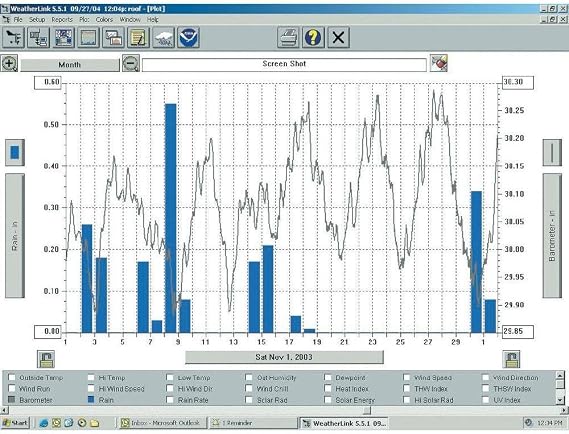Viewport: 569px width, 434px height.
Task: Click the strip charts toolbar icon
Action: click(x=114, y=37)
